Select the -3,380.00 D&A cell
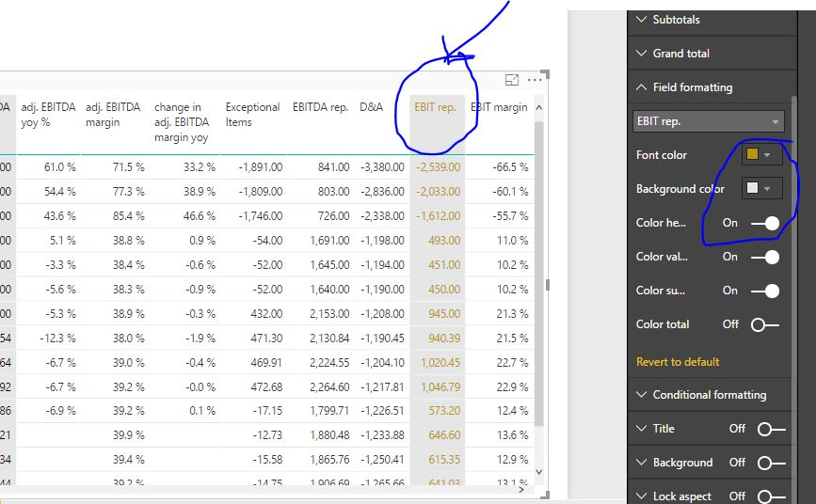This screenshot has height=504, width=816. point(382,167)
